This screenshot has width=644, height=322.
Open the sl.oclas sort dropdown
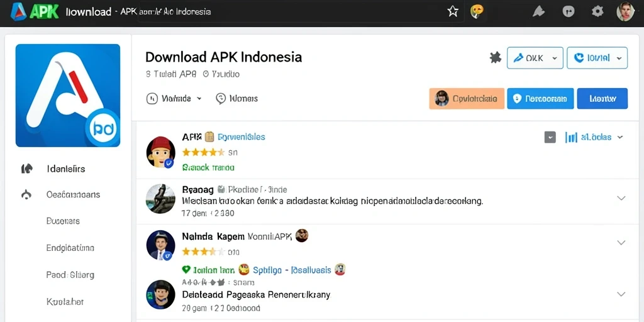click(x=594, y=137)
